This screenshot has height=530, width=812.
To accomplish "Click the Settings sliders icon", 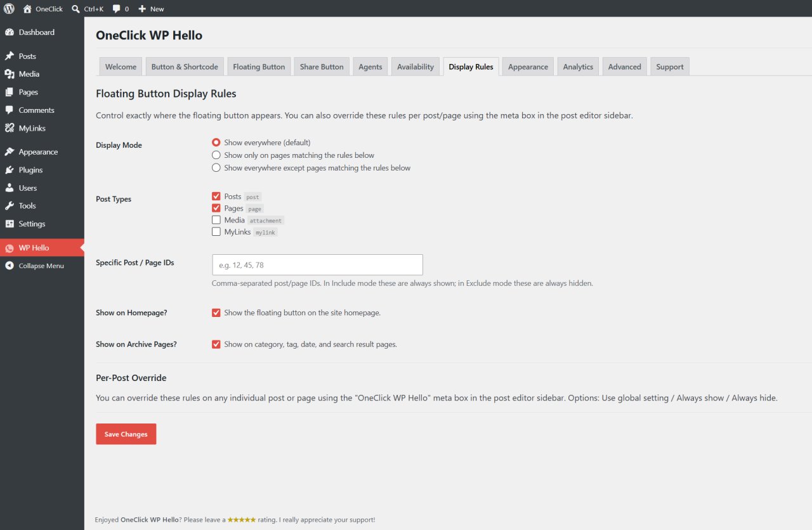I will tap(10, 224).
